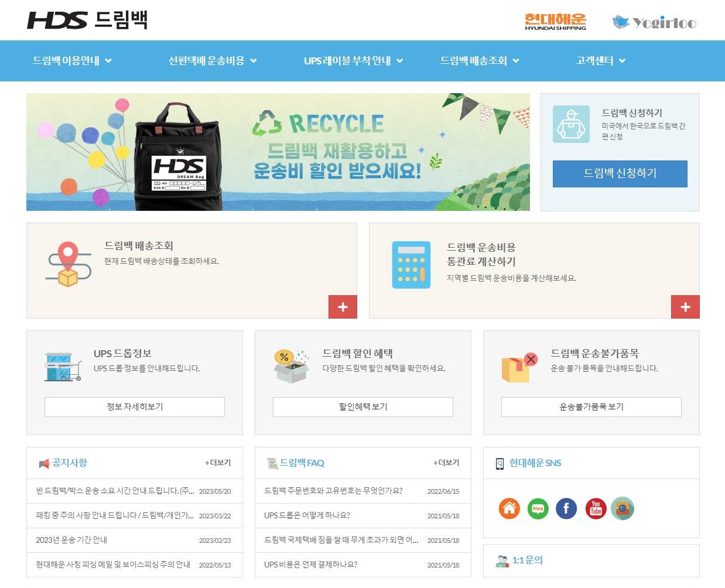The image size is (725, 588).
Task: Open FAQ 드림백 주문번호와 고유번호는 무엇인가요?
Action: pos(333,491)
